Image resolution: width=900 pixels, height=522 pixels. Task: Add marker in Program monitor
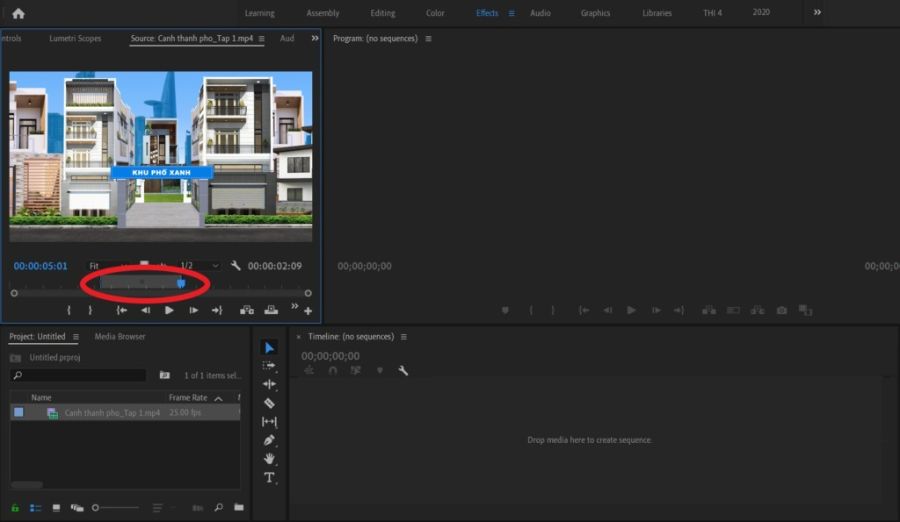(x=505, y=310)
